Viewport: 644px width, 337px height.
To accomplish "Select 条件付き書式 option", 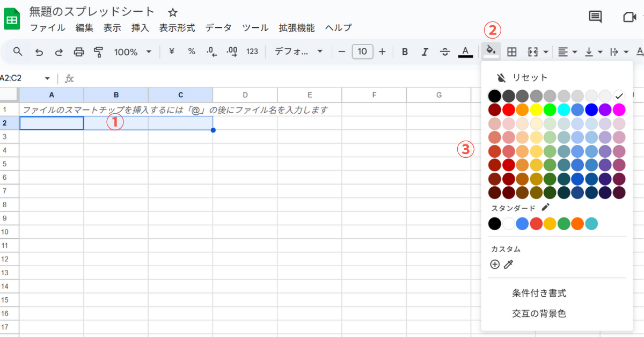I will click(539, 293).
